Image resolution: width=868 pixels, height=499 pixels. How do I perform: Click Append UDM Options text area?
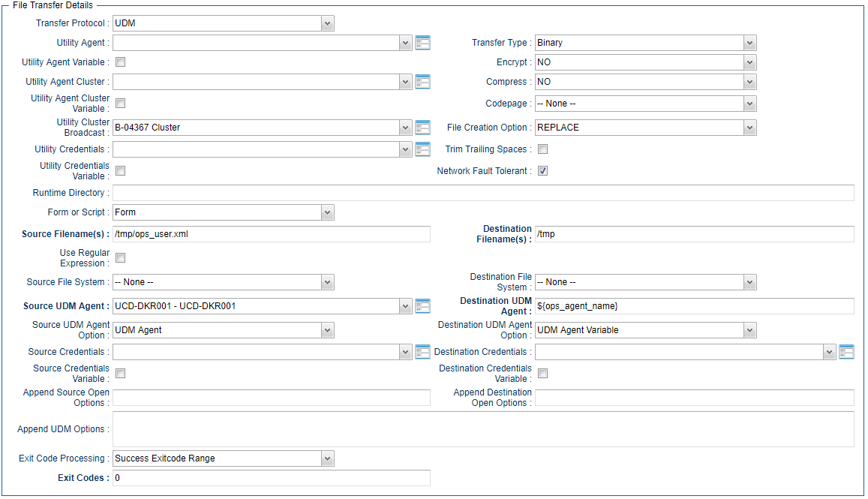[x=482, y=429]
